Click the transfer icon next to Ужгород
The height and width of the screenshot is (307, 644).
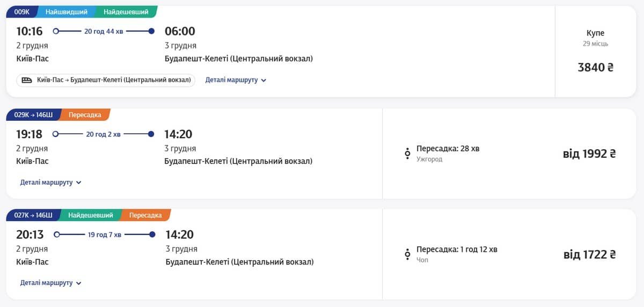[407, 153]
